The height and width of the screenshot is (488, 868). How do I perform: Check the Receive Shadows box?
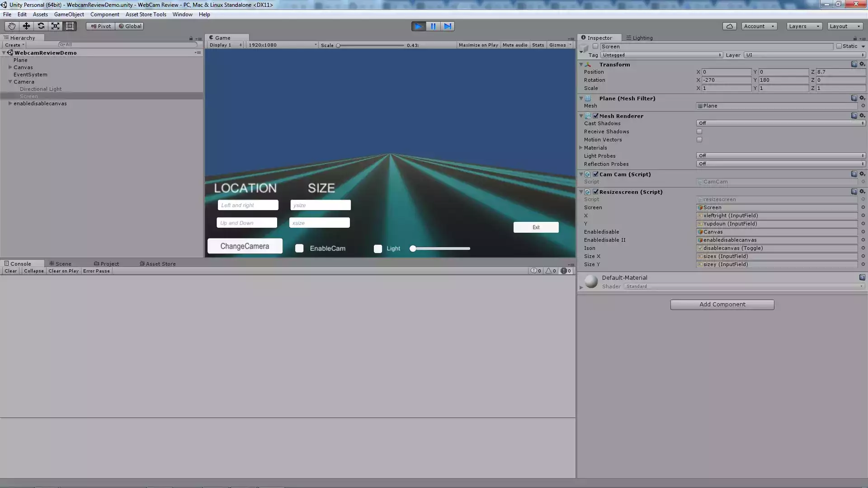tap(699, 131)
